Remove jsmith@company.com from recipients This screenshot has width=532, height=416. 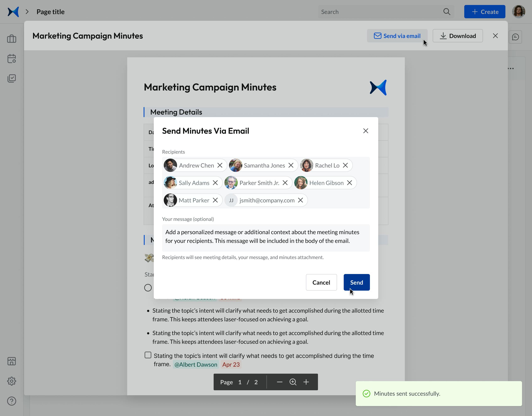[x=300, y=200]
